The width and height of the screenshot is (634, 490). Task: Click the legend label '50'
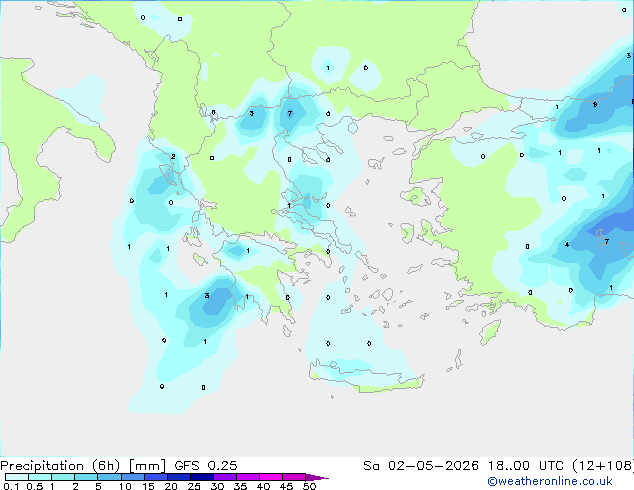coord(310,486)
